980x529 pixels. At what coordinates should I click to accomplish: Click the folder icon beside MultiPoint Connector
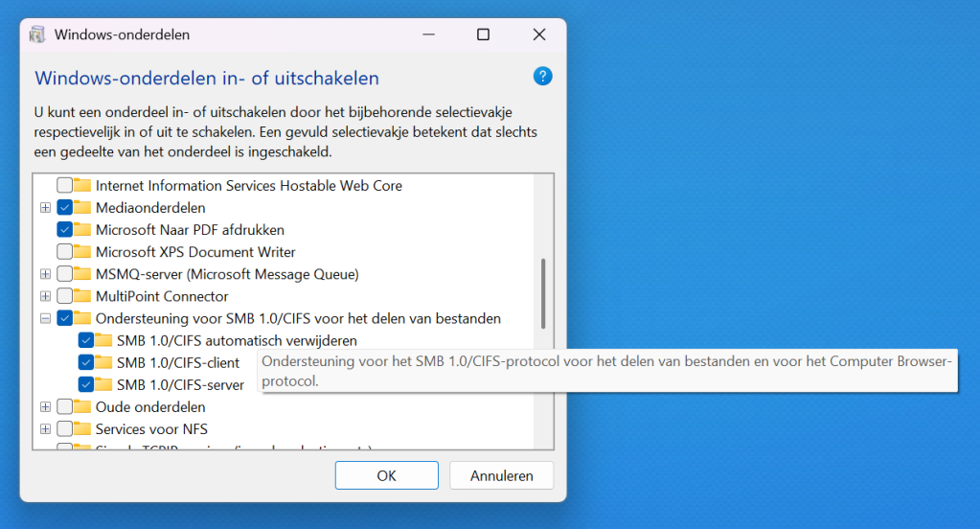pos(82,296)
